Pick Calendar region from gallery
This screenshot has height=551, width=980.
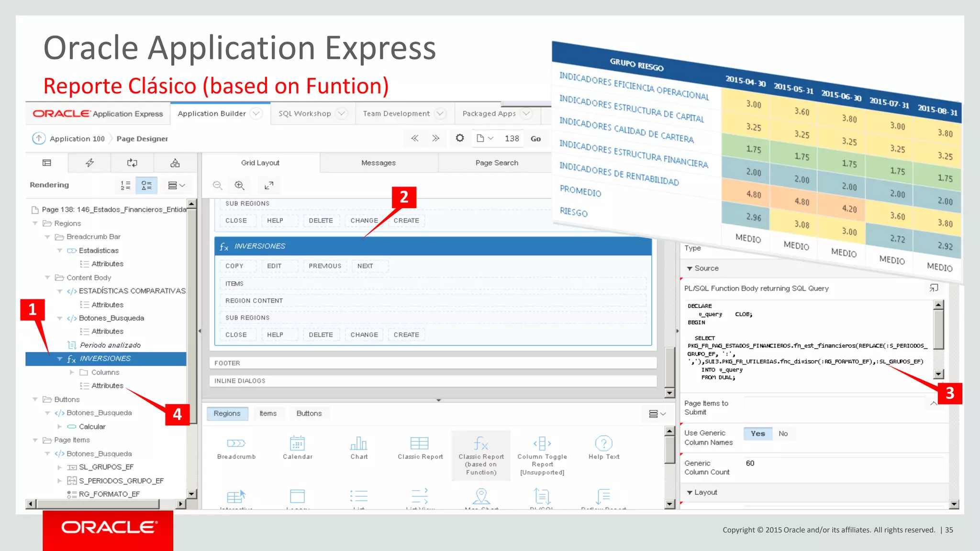297,448
